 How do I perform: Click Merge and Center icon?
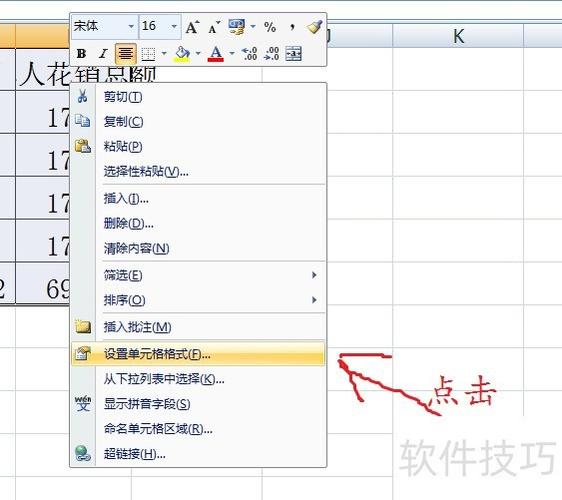click(x=293, y=54)
